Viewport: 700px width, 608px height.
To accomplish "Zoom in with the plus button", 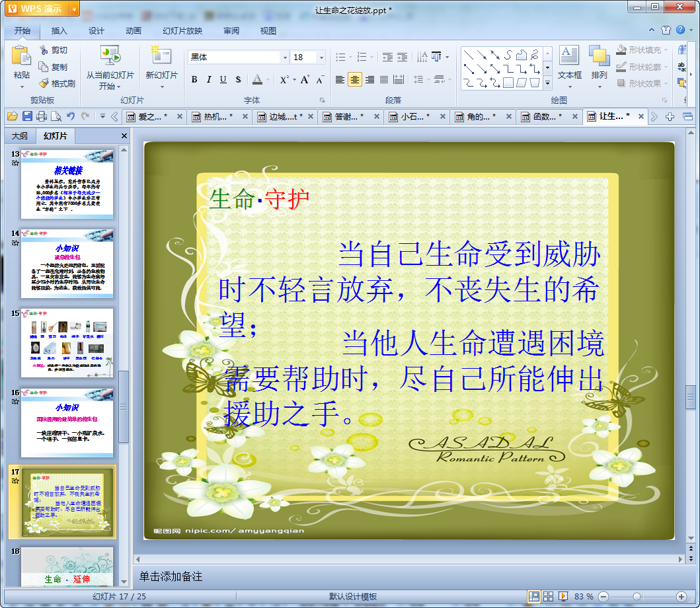I will (x=681, y=596).
